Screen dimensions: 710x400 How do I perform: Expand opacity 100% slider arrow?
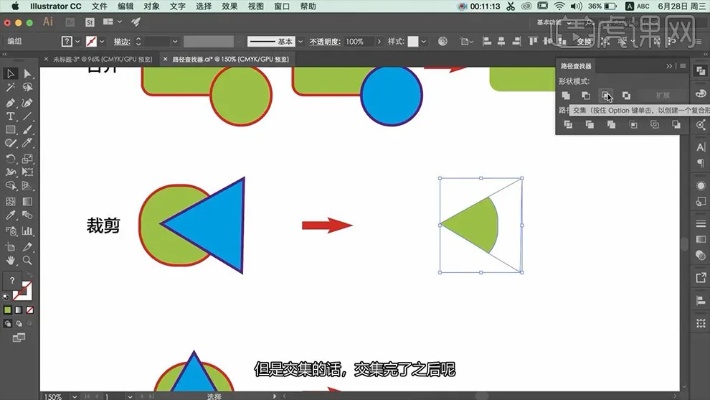click(379, 41)
